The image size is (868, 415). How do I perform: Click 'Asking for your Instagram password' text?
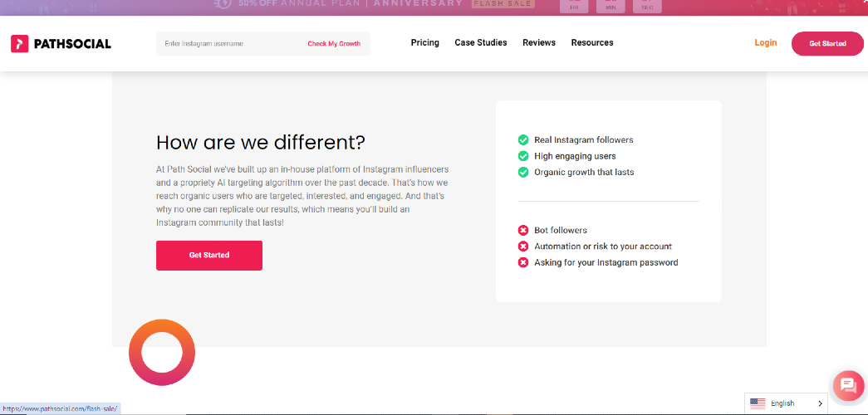606,262
